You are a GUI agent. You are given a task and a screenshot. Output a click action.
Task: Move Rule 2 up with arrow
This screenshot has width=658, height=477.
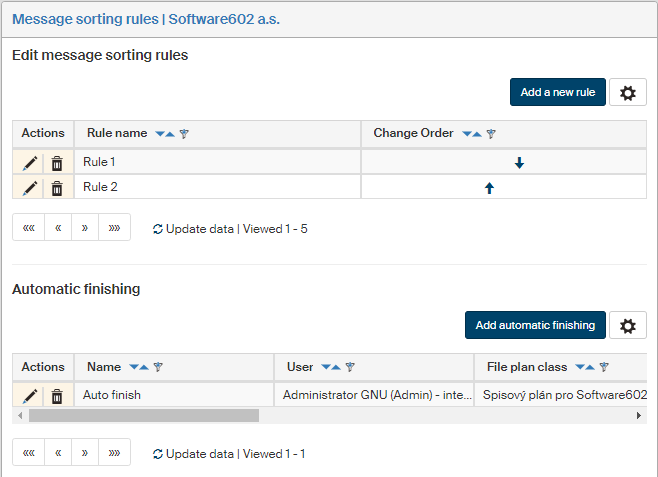click(x=489, y=188)
